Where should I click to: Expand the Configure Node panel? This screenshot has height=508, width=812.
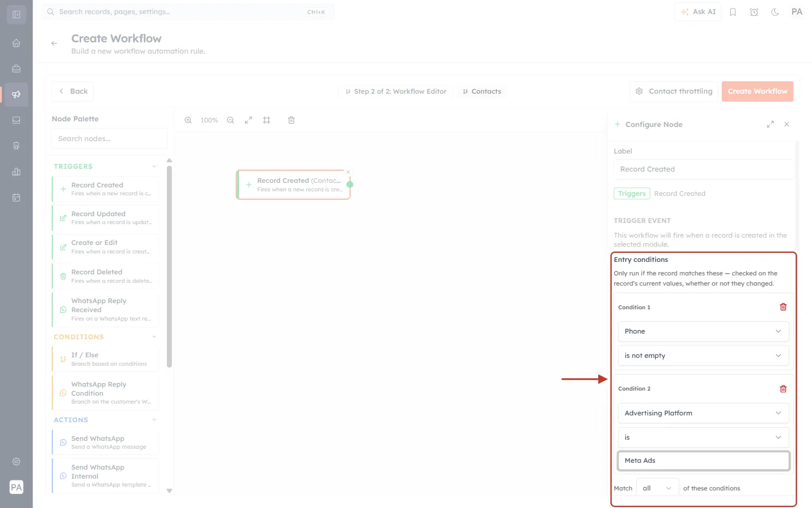click(x=770, y=124)
